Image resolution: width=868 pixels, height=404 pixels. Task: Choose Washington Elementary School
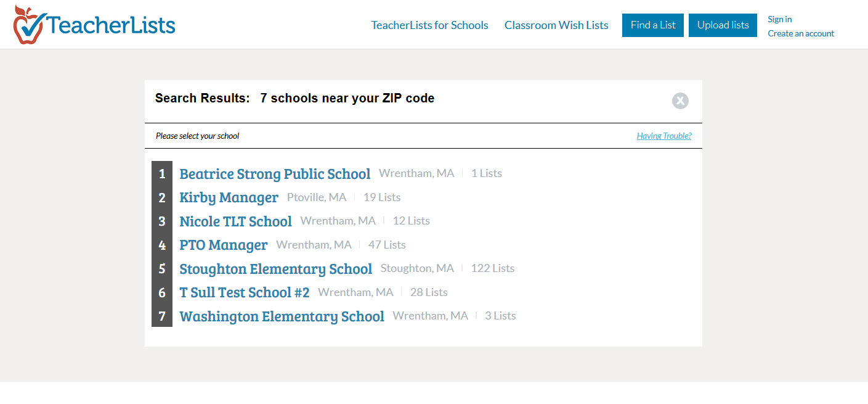tap(282, 316)
